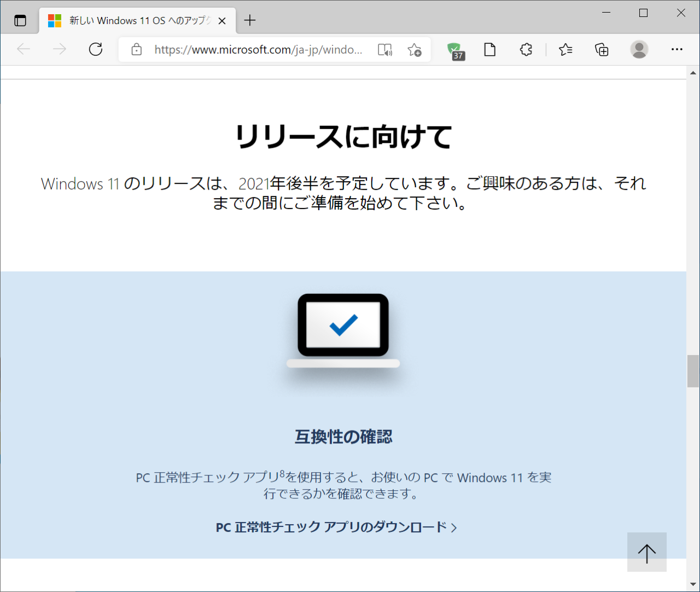
Task: Click the リリースに向けて heading
Action: (x=343, y=136)
